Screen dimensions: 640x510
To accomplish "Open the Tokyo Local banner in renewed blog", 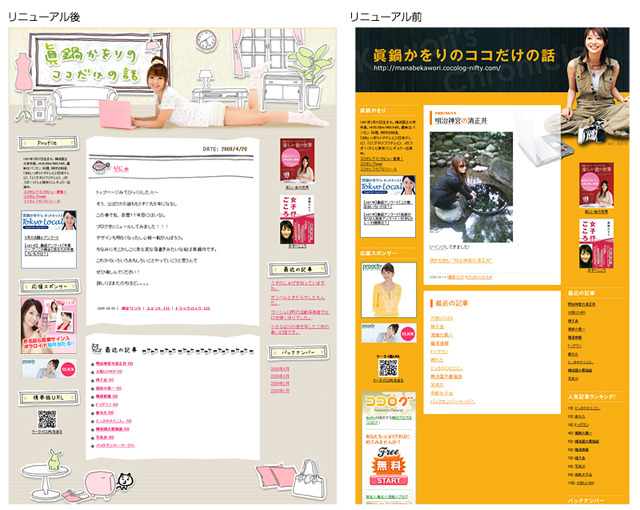I will click(49, 239).
